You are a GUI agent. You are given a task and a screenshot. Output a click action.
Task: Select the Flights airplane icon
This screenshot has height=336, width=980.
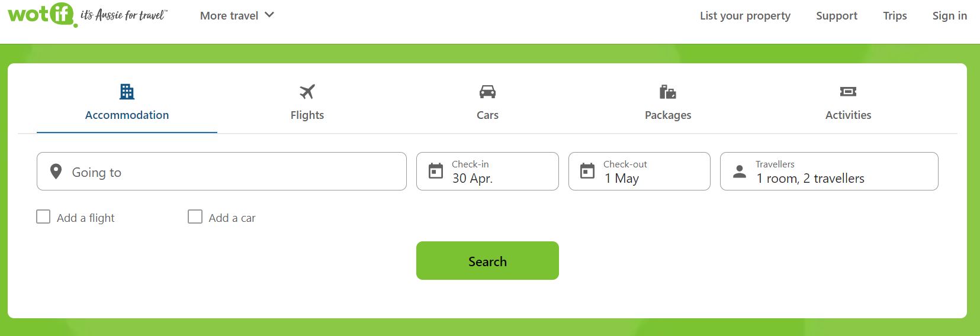(x=307, y=92)
